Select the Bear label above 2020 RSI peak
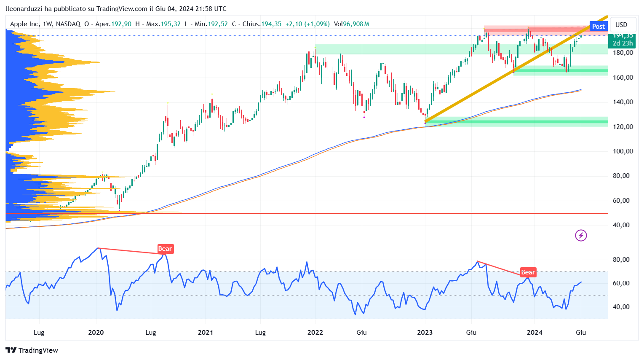This screenshot has width=644, height=360. coord(165,249)
